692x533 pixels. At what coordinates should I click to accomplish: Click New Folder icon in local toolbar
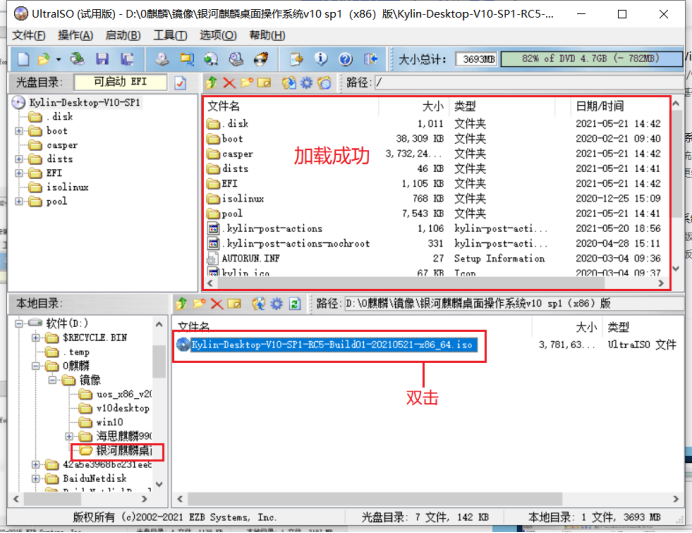pyautogui.click(x=199, y=304)
